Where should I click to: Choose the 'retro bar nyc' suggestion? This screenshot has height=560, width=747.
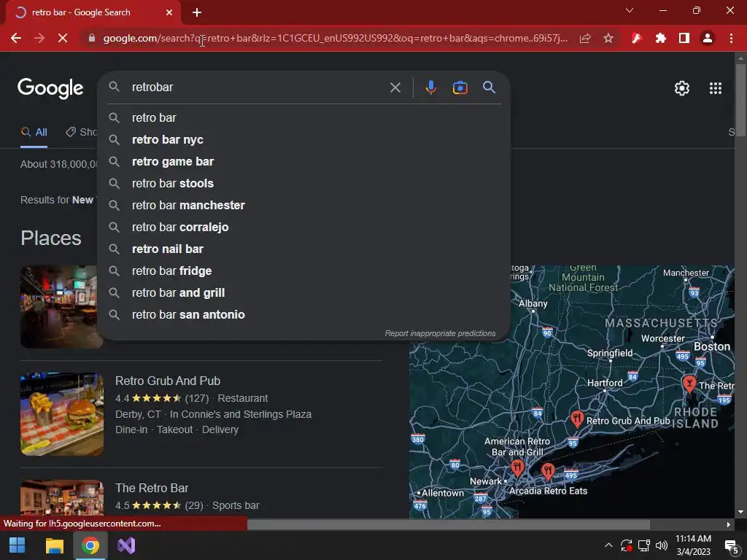pyautogui.click(x=303, y=139)
